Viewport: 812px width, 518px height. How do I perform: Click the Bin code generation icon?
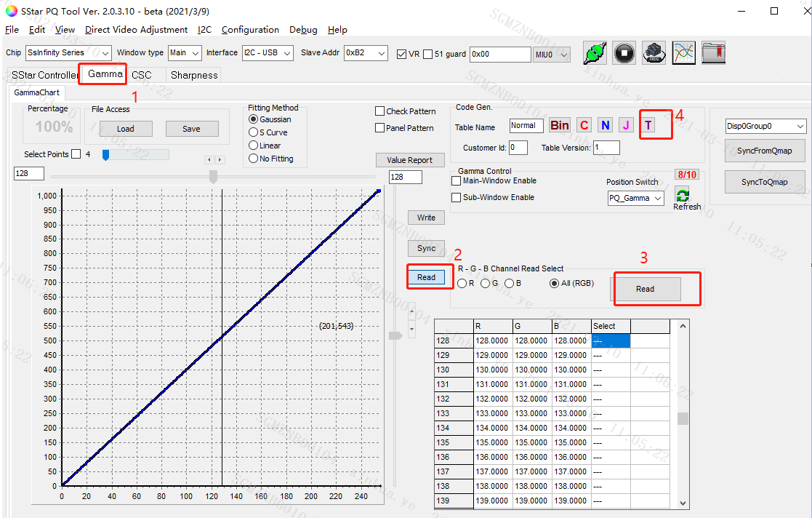[560, 125]
